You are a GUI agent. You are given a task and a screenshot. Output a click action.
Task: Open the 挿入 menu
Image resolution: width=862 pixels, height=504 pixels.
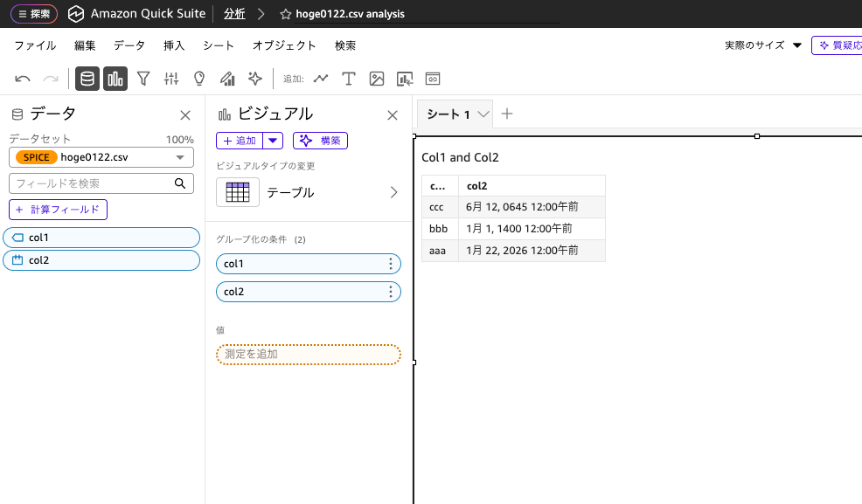(x=173, y=45)
